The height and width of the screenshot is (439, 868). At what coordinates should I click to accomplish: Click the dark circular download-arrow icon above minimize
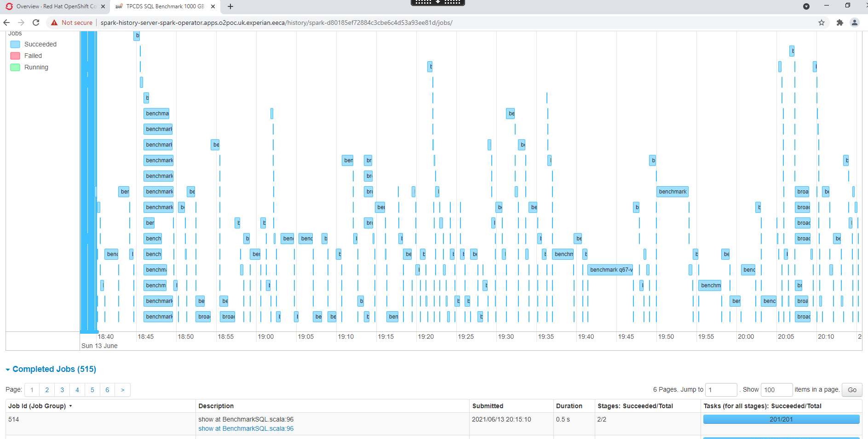(x=806, y=6)
